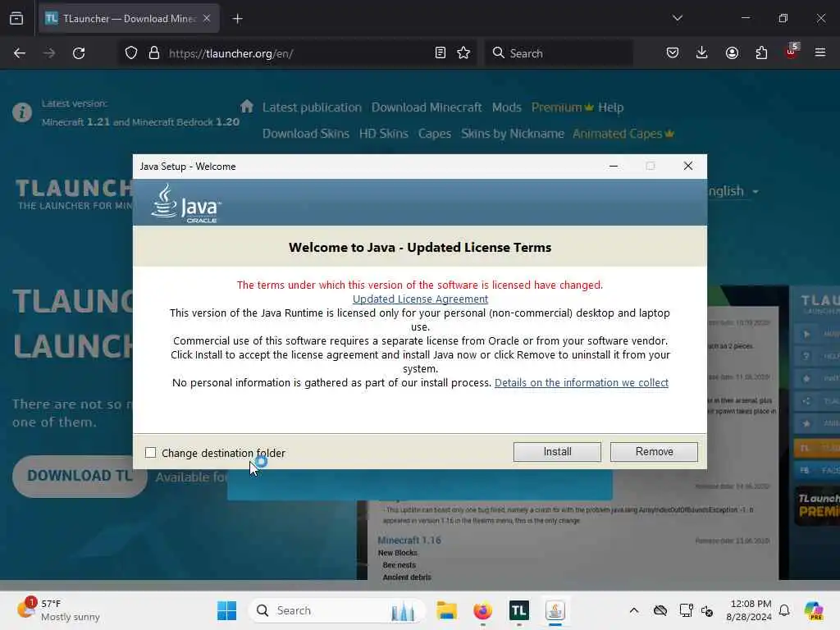This screenshot has width=840, height=630.
Task: Open the Capes page
Action: click(x=435, y=134)
